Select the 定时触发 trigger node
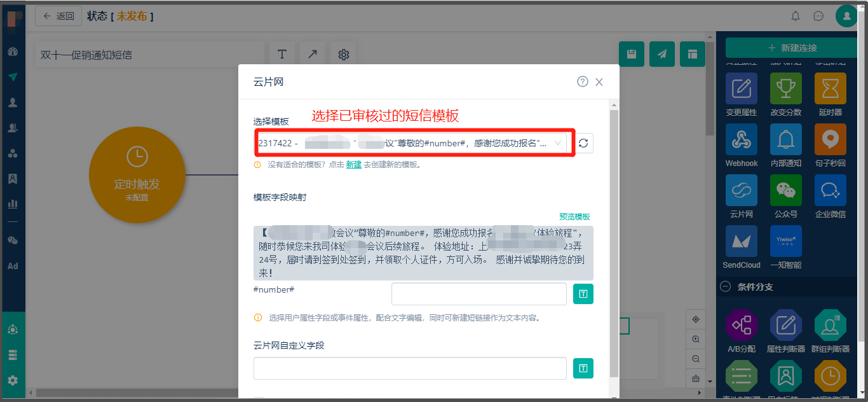The height and width of the screenshot is (402, 868). tap(137, 174)
